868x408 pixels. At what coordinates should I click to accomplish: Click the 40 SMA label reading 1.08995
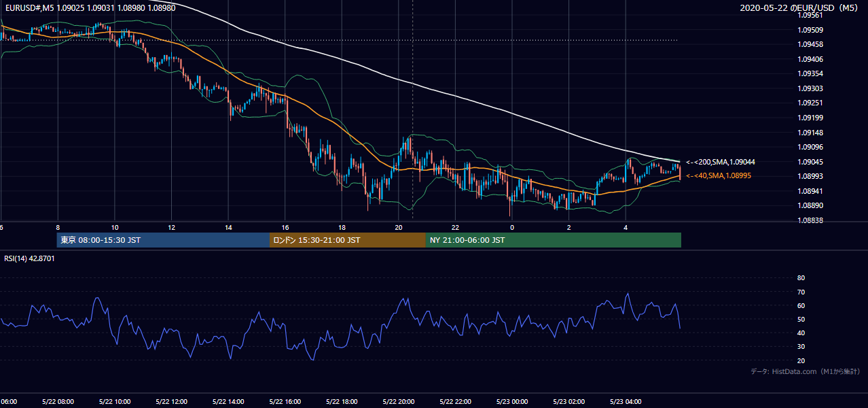tap(718, 175)
